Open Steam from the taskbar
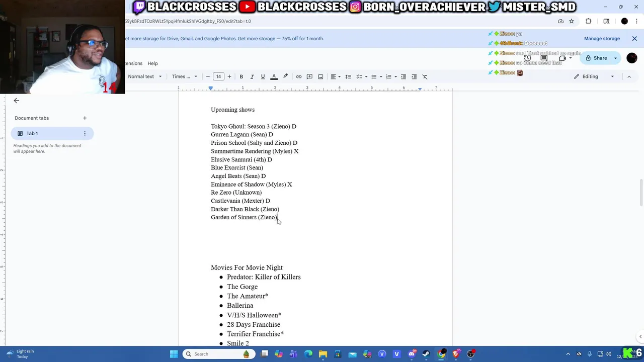The height and width of the screenshot is (362, 644). [426, 354]
